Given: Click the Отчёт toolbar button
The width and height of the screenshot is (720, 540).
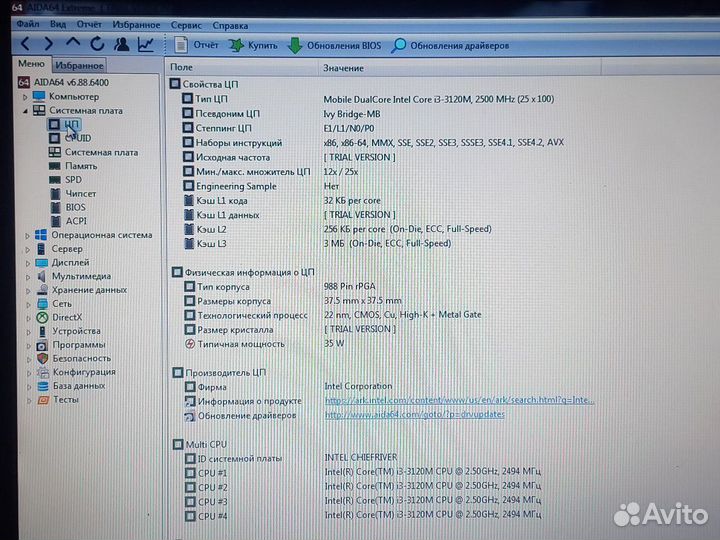Looking at the screenshot, I should click(196, 45).
